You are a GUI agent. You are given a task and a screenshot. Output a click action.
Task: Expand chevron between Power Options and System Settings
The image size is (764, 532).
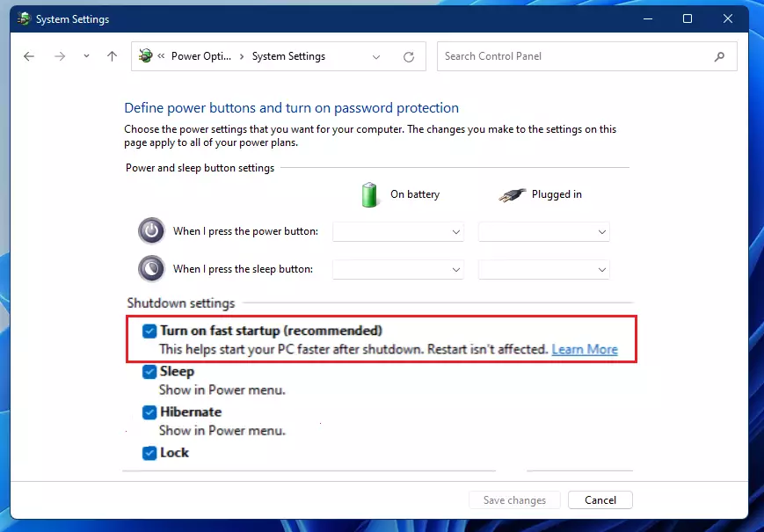(x=242, y=56)
